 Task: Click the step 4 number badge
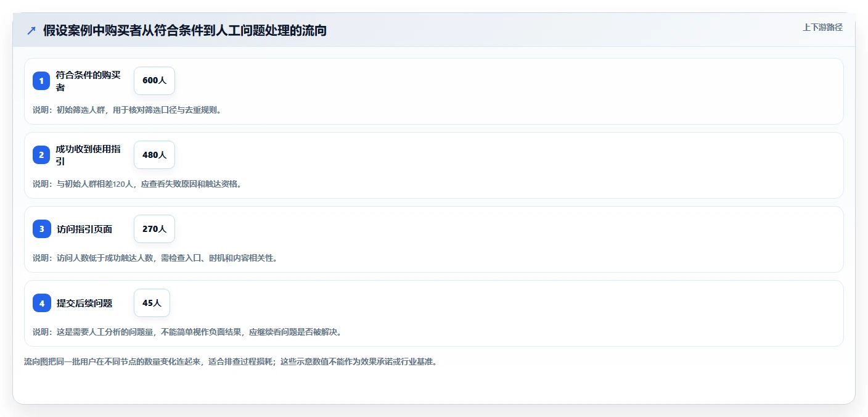[x=41, y=303]
